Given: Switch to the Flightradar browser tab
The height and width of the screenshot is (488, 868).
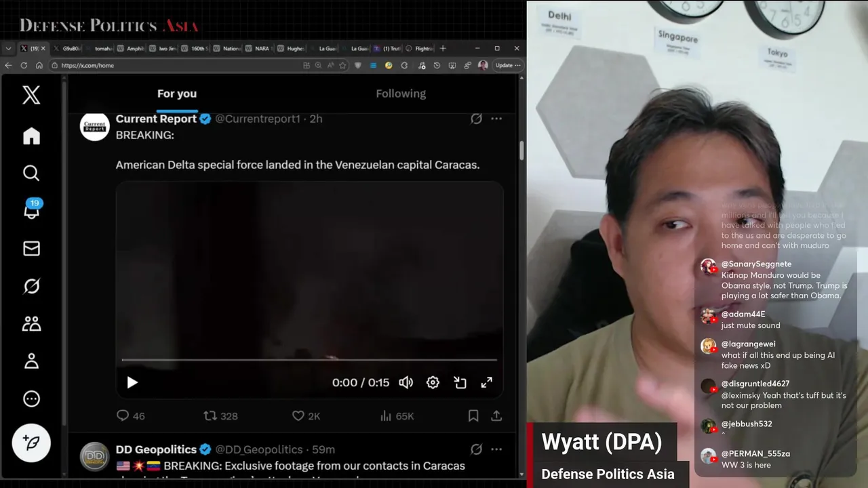Looking at the screenshot, I should pos(418,49).
